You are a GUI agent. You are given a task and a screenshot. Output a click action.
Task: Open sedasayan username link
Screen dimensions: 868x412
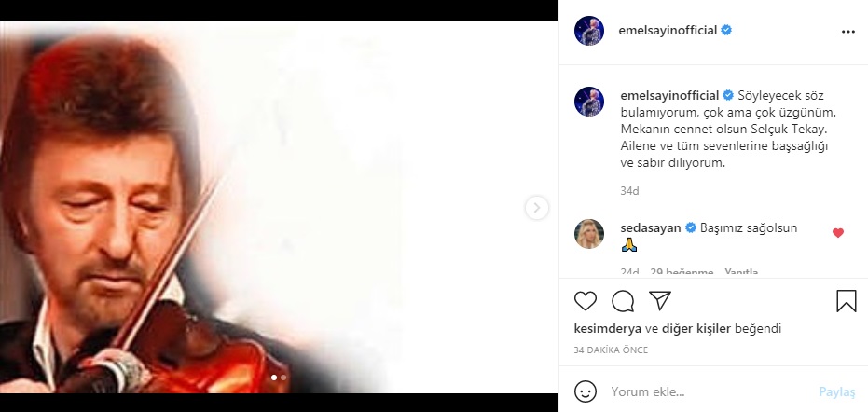pos(651,227)
